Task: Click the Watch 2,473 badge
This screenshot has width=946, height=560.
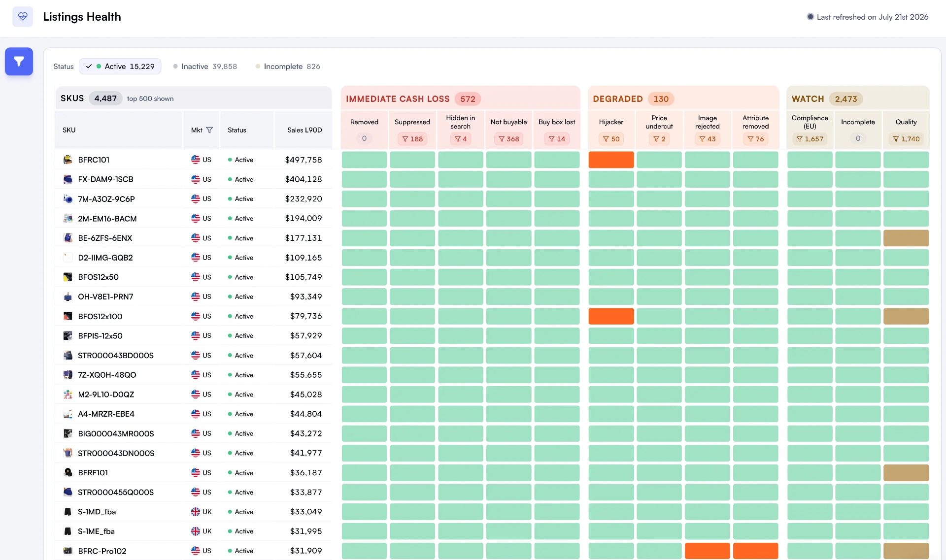Action: pyautogui.click(x=845, y=99)
